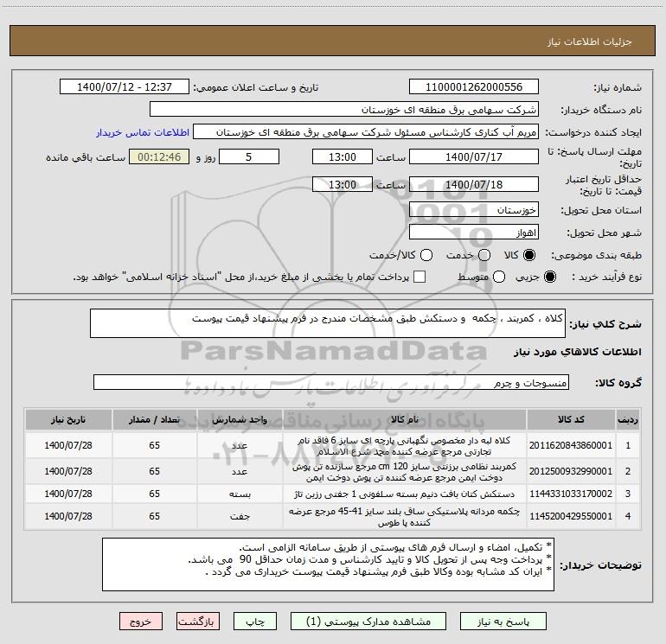
Task: Click the delivery province field خوزستان
Action: [x=474, y=210]
